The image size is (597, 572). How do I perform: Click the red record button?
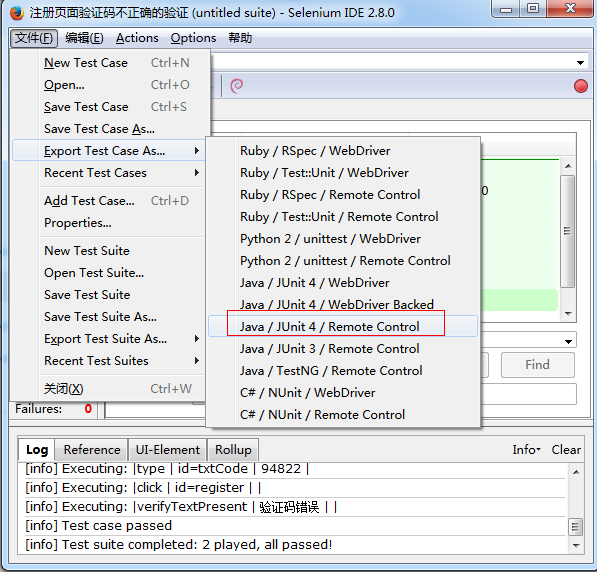coord(581,86)
